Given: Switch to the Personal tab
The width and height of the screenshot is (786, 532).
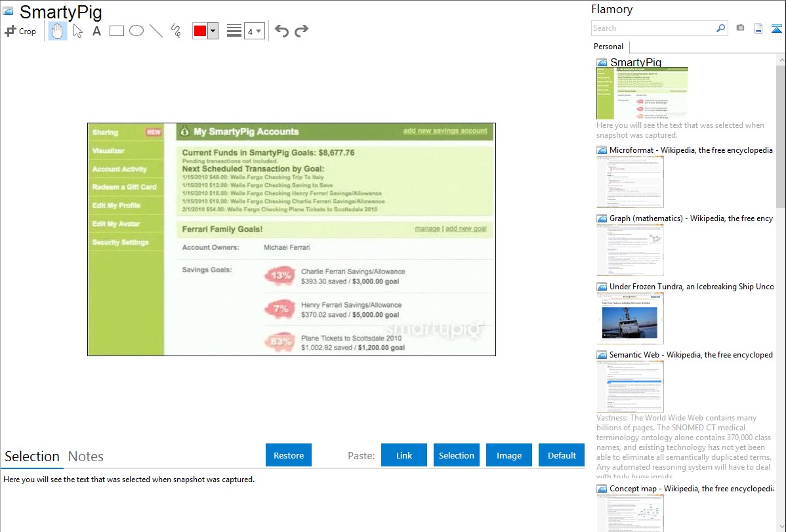Looking at the screenshot, I should [608, 47].
